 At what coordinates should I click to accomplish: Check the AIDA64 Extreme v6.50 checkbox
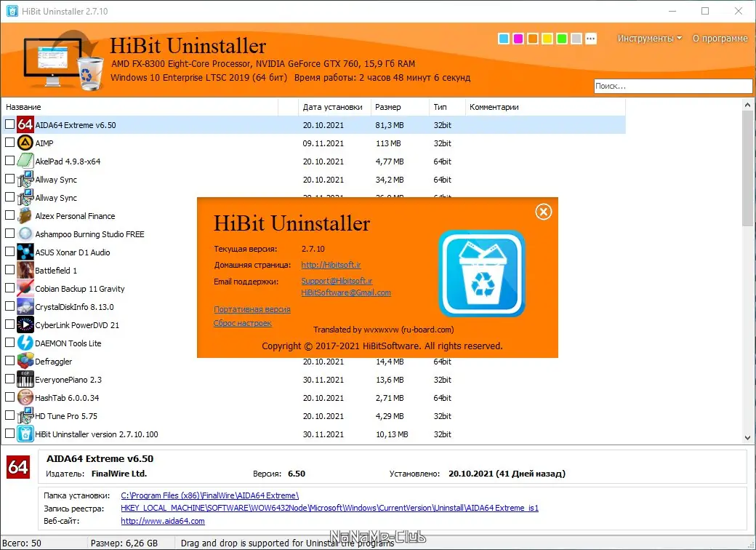click(x=9, y=124)
